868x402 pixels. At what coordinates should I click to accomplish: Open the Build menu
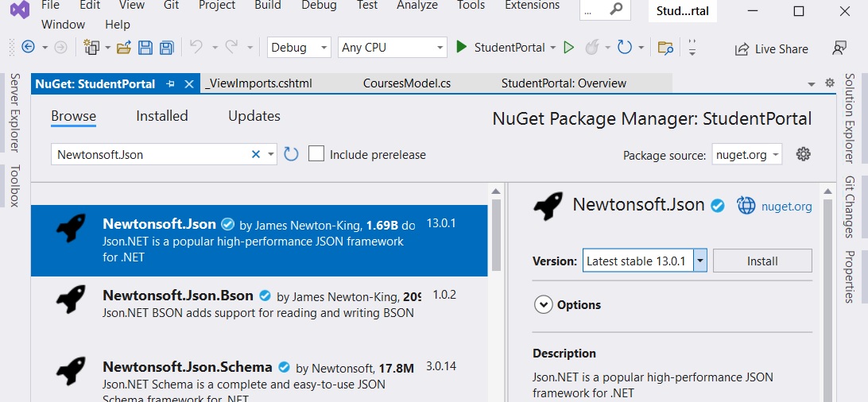click(267, 6)
